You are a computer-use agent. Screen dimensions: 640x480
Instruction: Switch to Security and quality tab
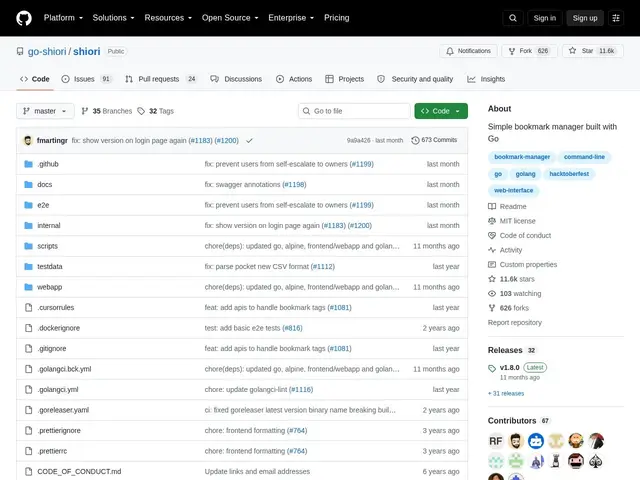(x=415, y=79)
